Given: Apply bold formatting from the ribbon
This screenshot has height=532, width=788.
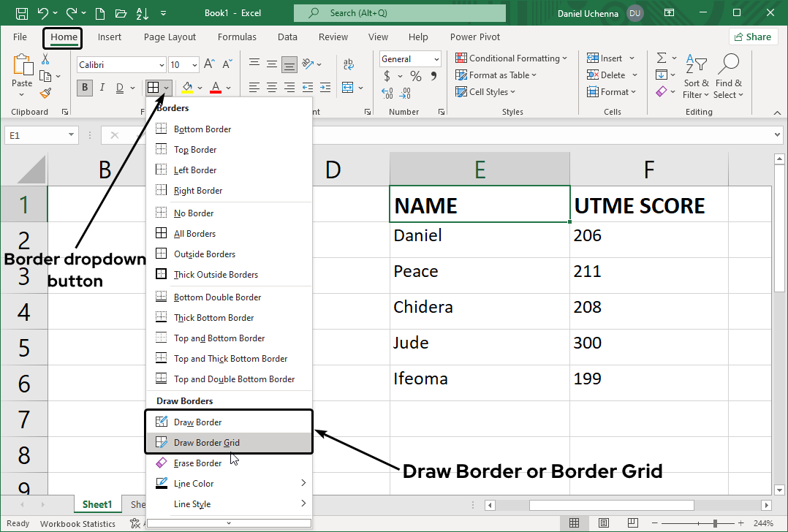Looking at the screenshot, I should tap(84, 87).
